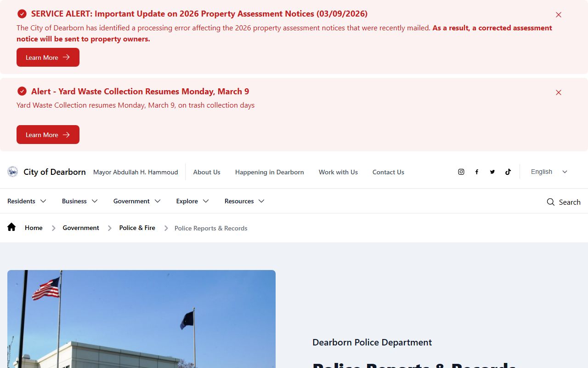Open the city's Instagram page icon
Image resolution: width=588 pixels, height=368 pixels.
click(461, 172)
